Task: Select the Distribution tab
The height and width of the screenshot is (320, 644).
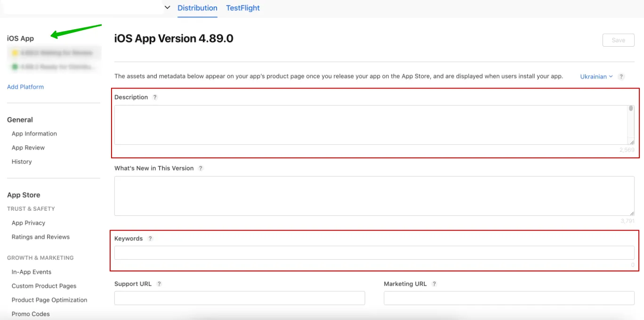Action: 197,8
